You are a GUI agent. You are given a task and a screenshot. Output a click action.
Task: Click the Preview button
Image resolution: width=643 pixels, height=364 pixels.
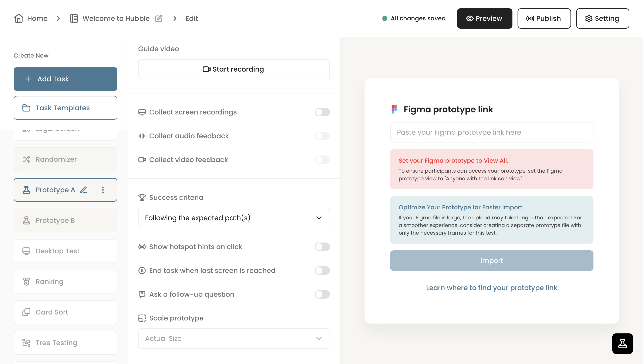485,18
